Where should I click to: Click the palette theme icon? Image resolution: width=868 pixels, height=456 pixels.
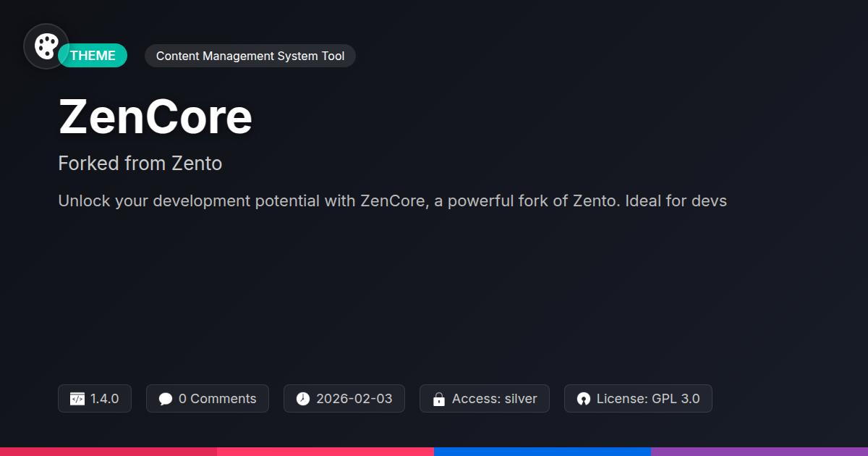(x=46, y=46)
